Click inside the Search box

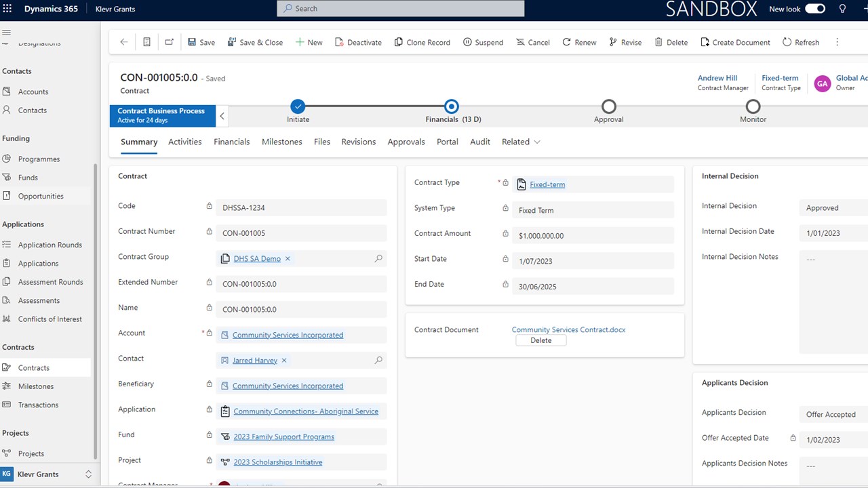pyautogui.click(x=401, y=8)
